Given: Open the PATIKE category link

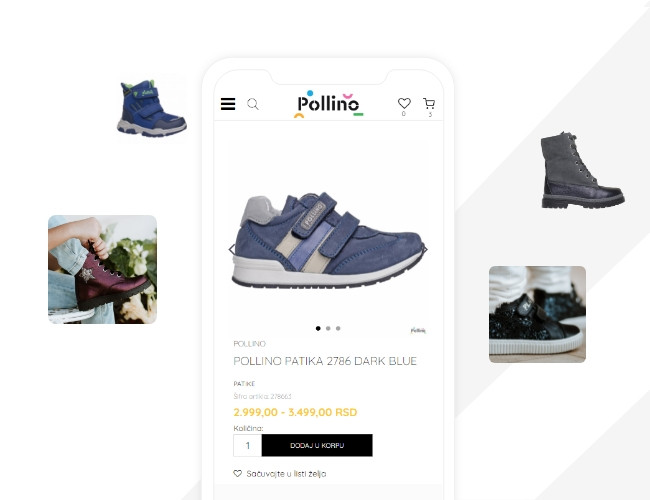Looking at the screenshot, I should pyautogui.click(x=244, y=383).
